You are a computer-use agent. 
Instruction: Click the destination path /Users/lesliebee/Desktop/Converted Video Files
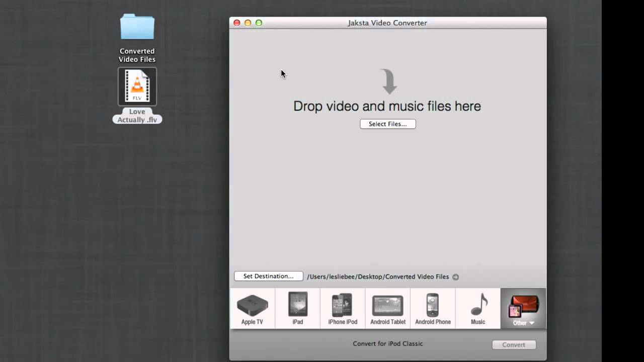pos(378,277)
